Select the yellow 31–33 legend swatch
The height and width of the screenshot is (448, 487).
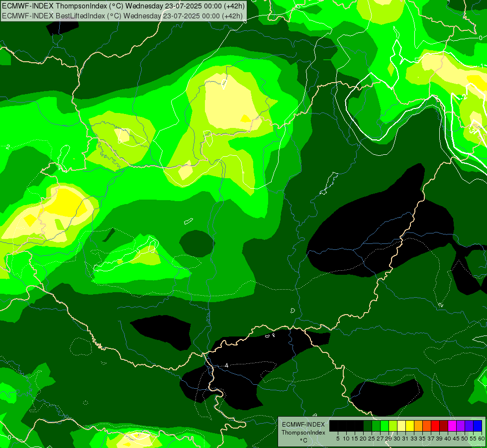point(410,426)
